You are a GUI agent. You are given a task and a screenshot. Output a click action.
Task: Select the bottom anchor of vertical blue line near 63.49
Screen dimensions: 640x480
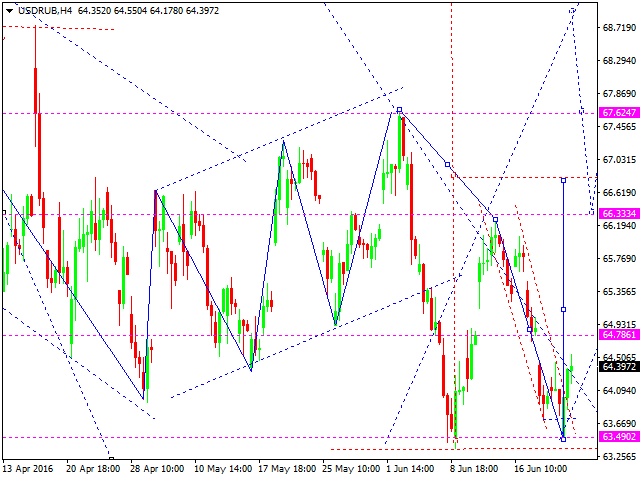(x=564, y=439)
